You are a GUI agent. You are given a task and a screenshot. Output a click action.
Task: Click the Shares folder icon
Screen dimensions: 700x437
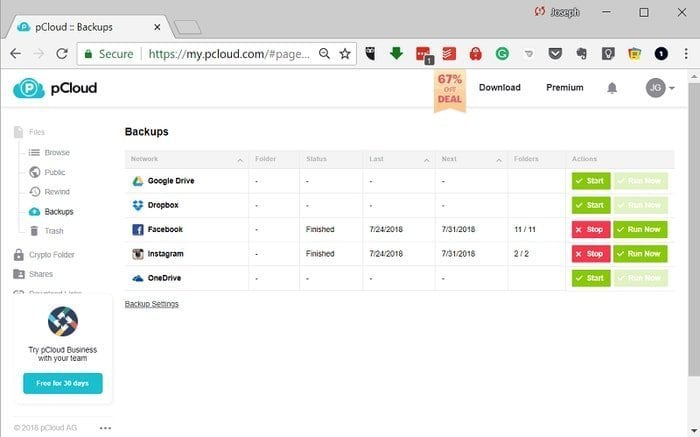[x=19, y=274]
